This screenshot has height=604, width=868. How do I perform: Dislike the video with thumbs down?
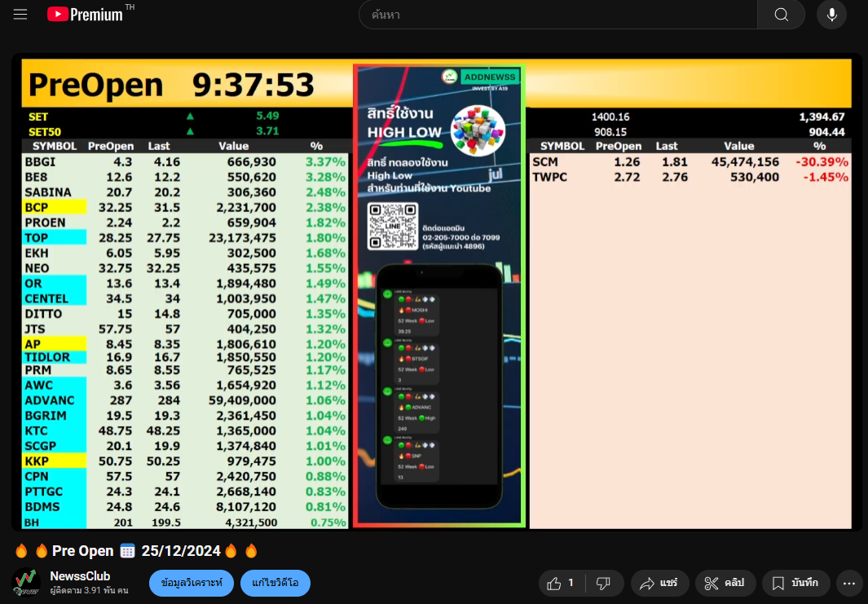(603, 583)
